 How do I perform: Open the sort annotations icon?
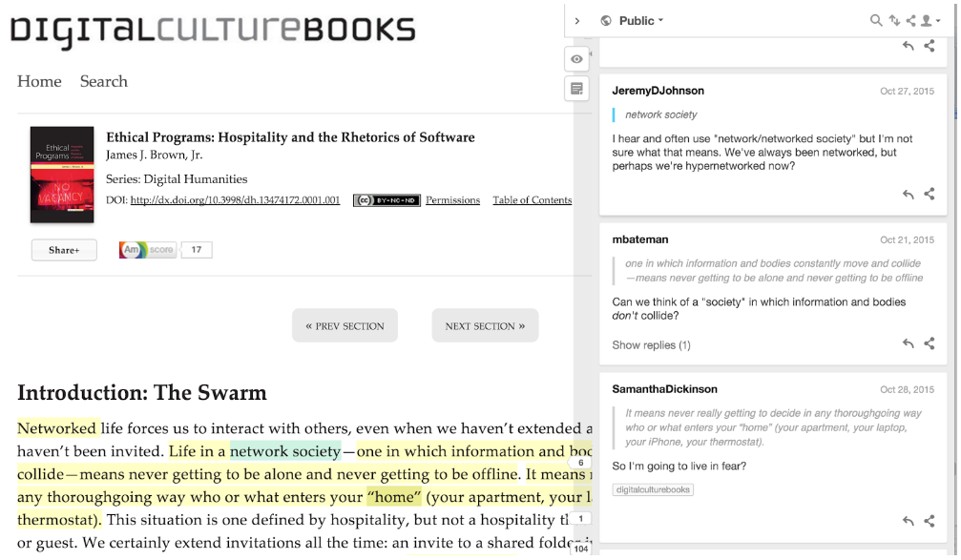click(893, 20)
